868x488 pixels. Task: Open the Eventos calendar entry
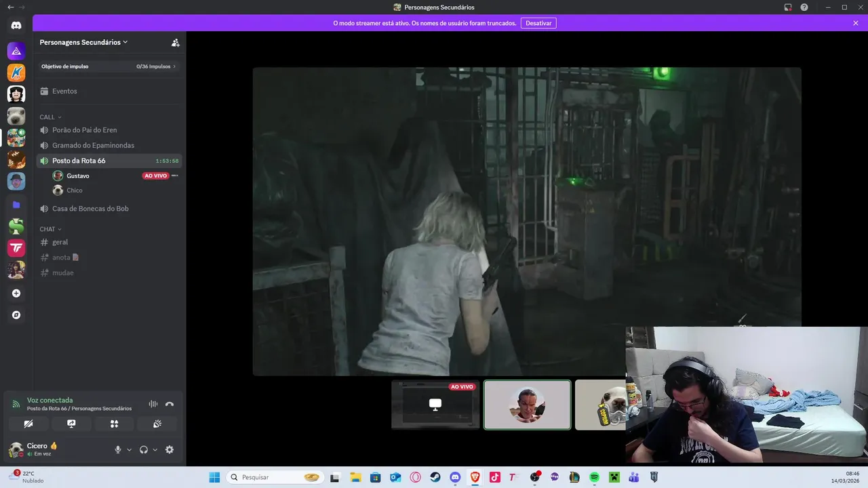109,91
